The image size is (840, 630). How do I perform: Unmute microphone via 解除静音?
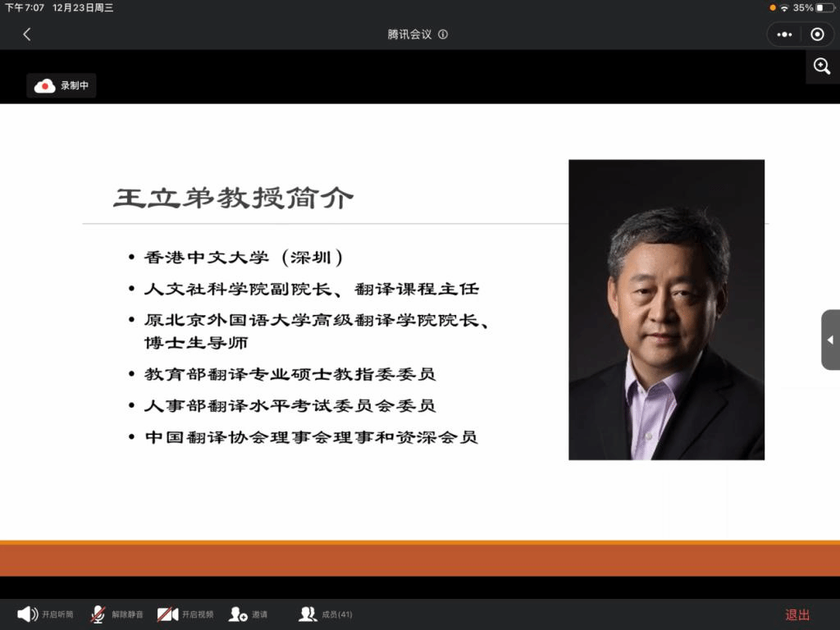click(116, 614)
